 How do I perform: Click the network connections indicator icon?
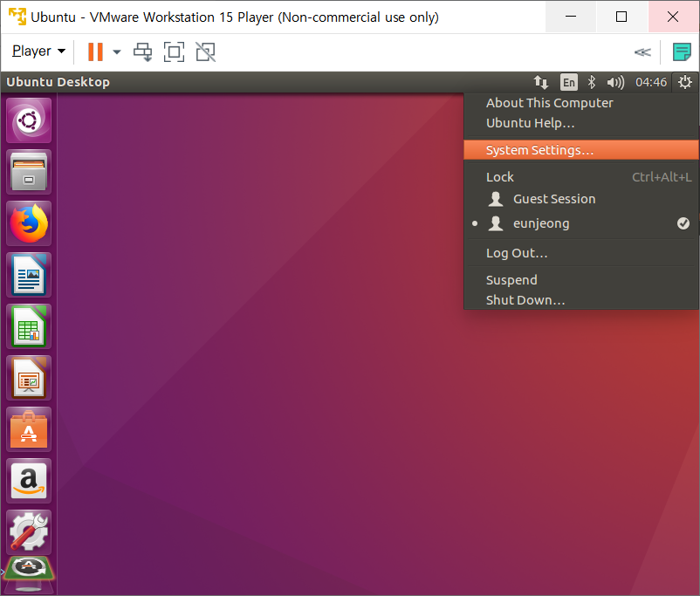(540, 82)
